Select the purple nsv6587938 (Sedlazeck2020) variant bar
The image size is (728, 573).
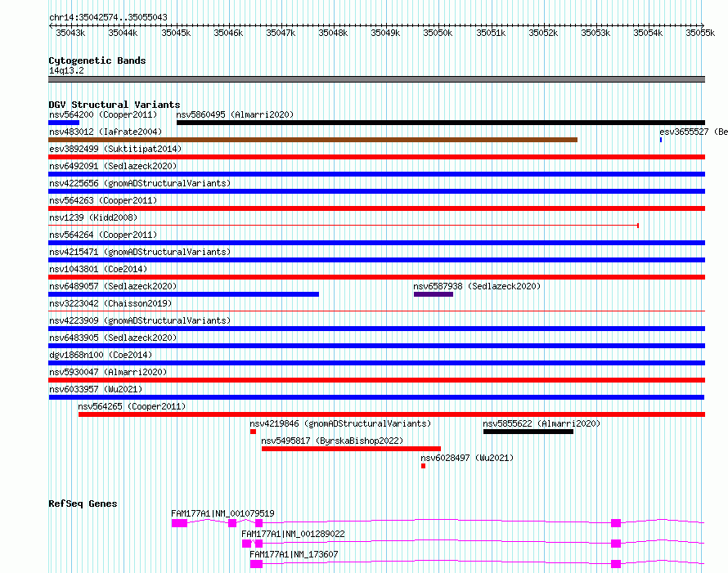tap(434, 294)
